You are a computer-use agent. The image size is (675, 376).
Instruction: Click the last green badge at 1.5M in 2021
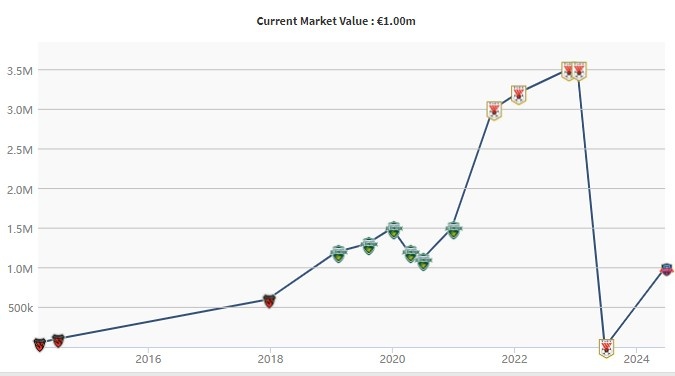tap(454, 230)
